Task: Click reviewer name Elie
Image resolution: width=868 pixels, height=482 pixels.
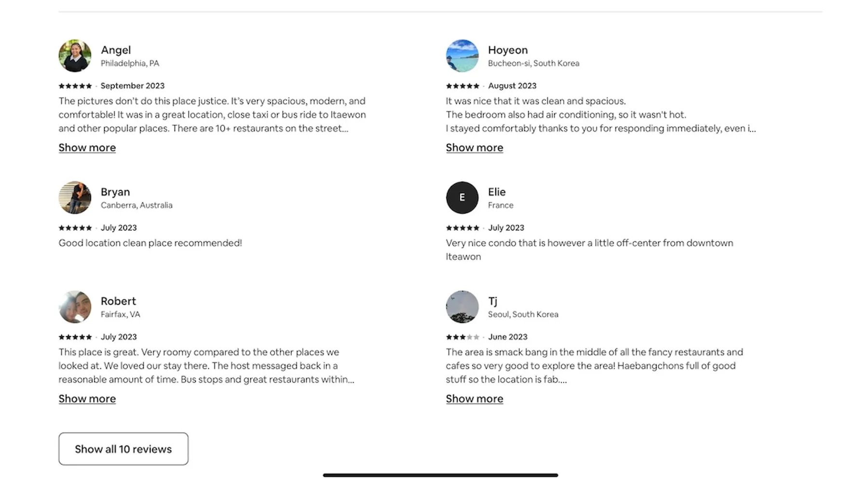Action: point(497,192)
